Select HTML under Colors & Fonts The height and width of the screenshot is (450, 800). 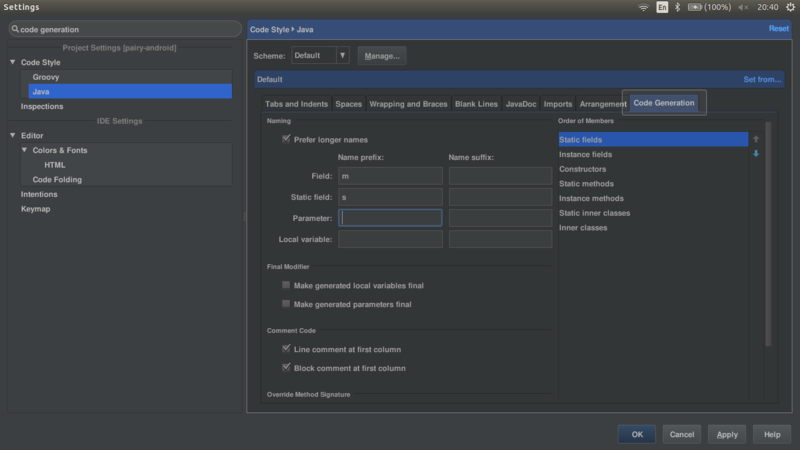click(x=55, y=165)
